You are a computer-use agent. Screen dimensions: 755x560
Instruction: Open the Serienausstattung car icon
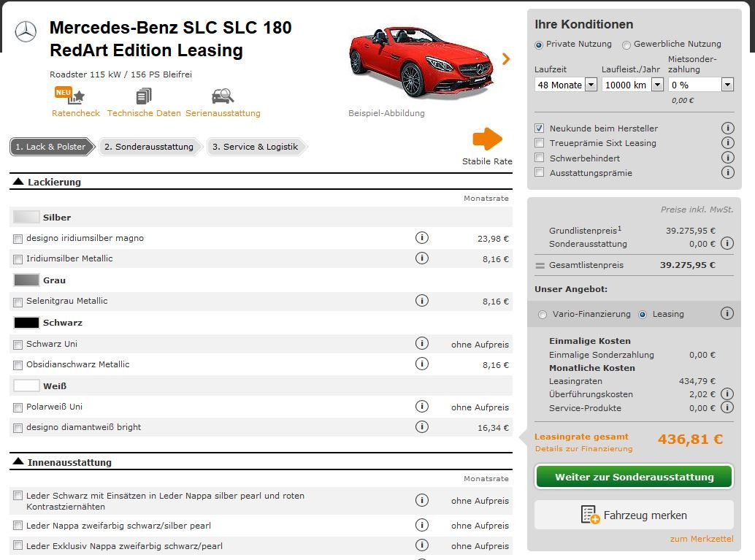coord(223,96)
